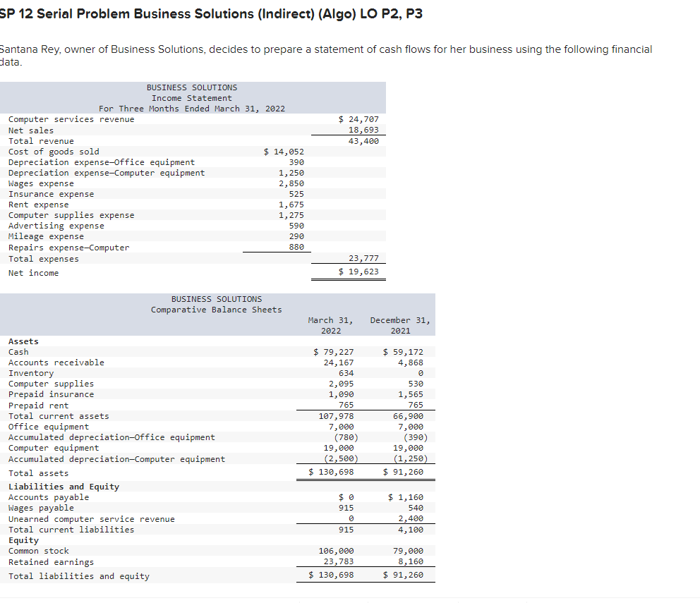Click Computer supplies expense value 1,275
This screenshot has height=603, width=700.
[291, 215]
